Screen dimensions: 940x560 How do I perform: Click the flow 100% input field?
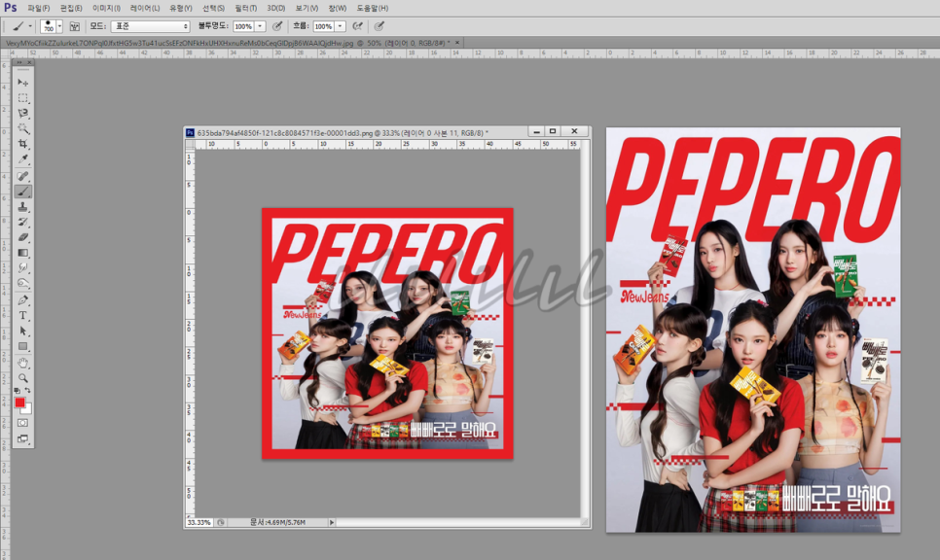pyautogui.click(x=324, y=26)
